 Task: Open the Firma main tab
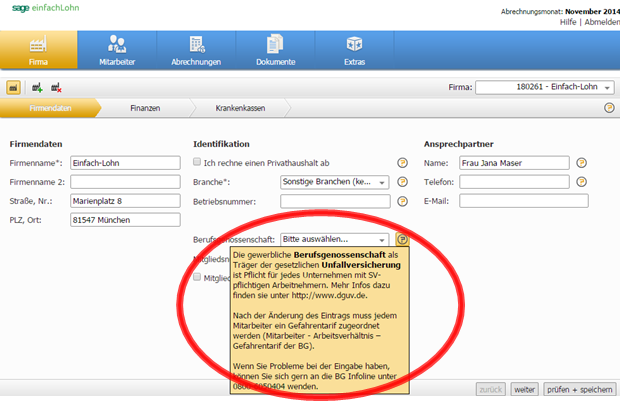(x=38, y=50)
